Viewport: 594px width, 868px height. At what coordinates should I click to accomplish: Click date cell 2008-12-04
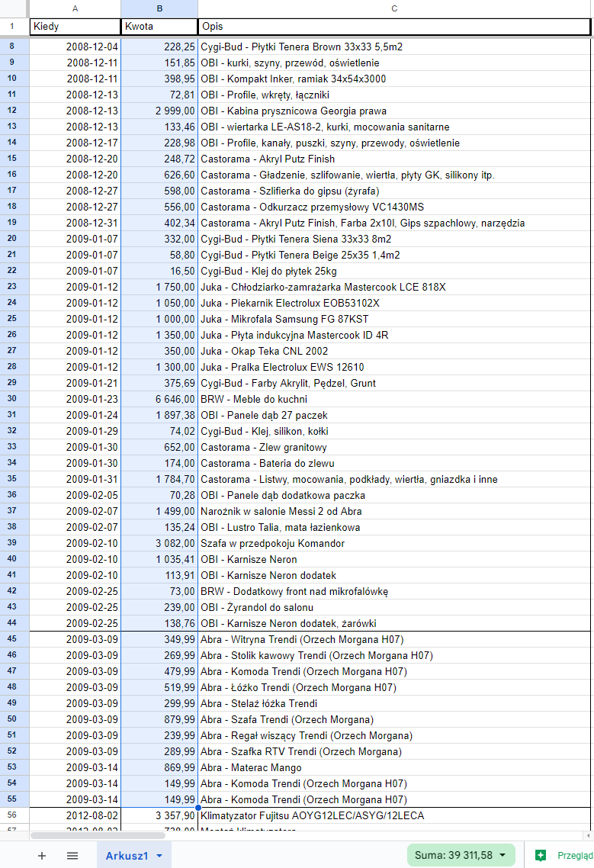pos(75,47)
